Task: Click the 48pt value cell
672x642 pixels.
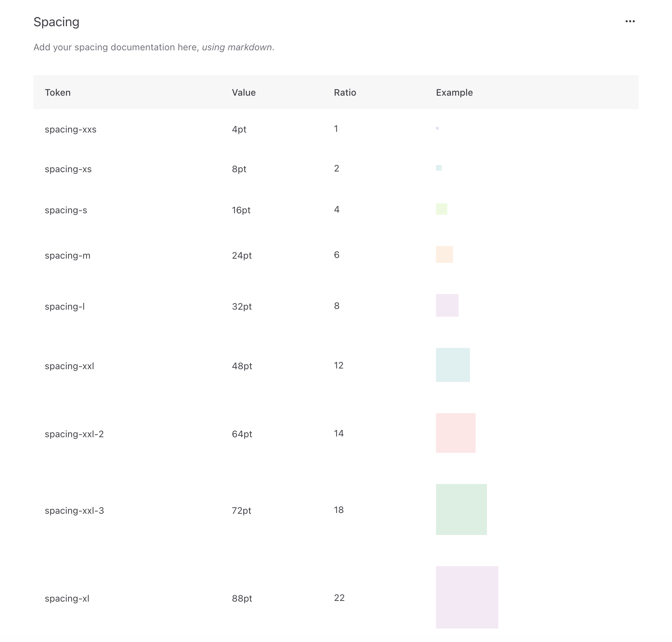Action: click(x=242, y=366)
